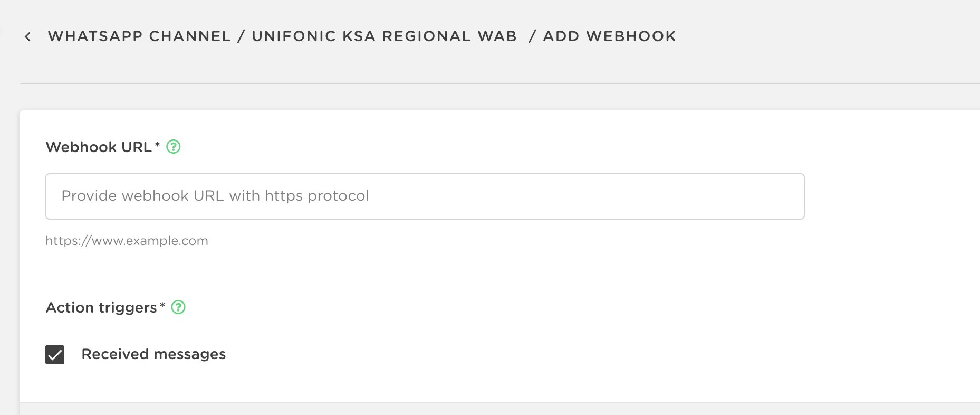Click the Action triggers section label
Viewport: 980px width, 415px height.
(x=101, y=308)
